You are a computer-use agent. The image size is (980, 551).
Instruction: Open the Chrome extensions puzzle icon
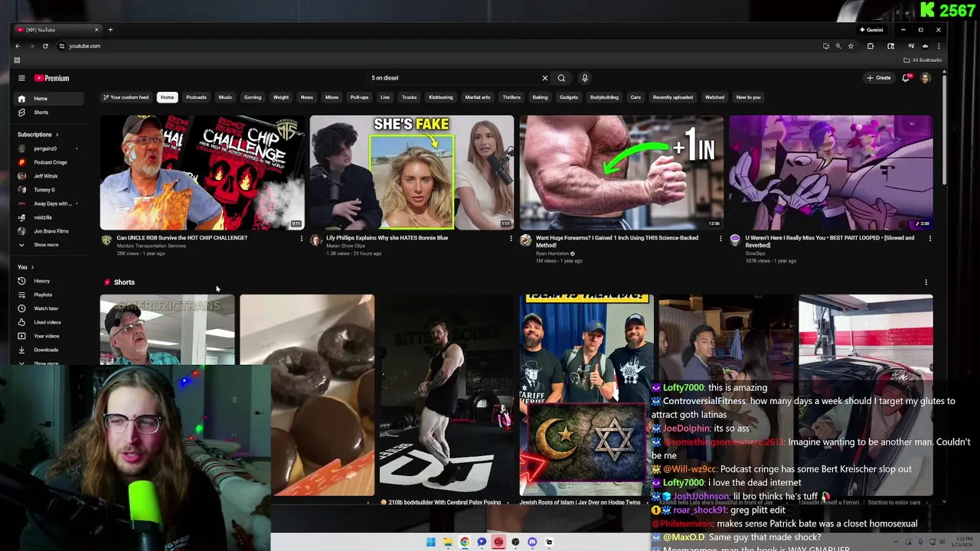coord(871,46)
